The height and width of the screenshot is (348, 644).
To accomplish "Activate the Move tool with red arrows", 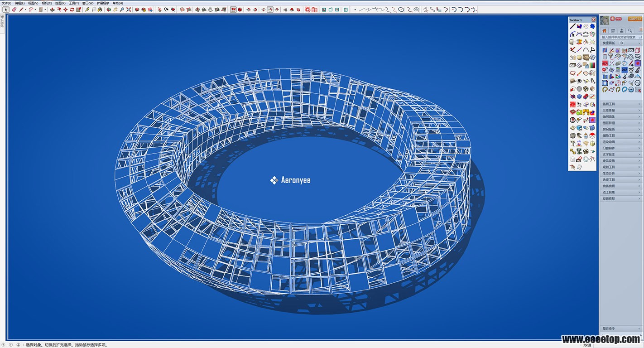I will [65, 10].
